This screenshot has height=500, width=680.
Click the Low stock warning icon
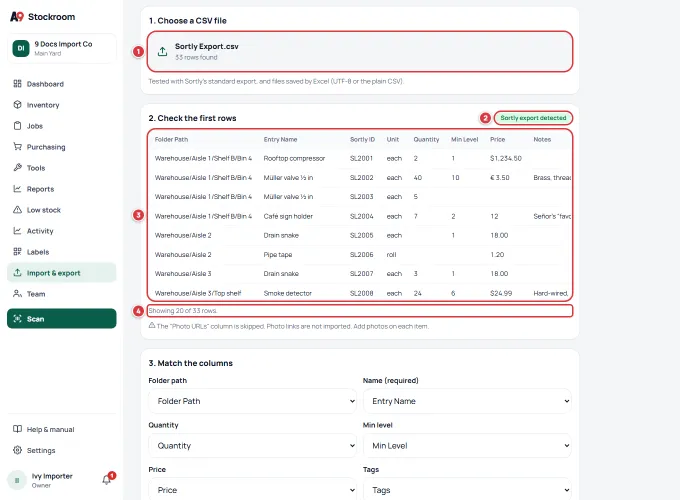point(17,209)
